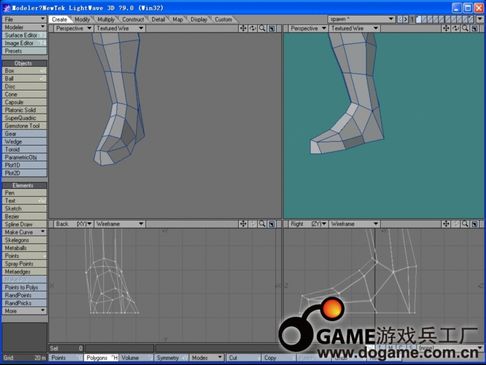The height and width of the screenshot is (365, 486).
Task: Open the Modes dropdown in the bottom bar
Action: click(x=206, y=358)
